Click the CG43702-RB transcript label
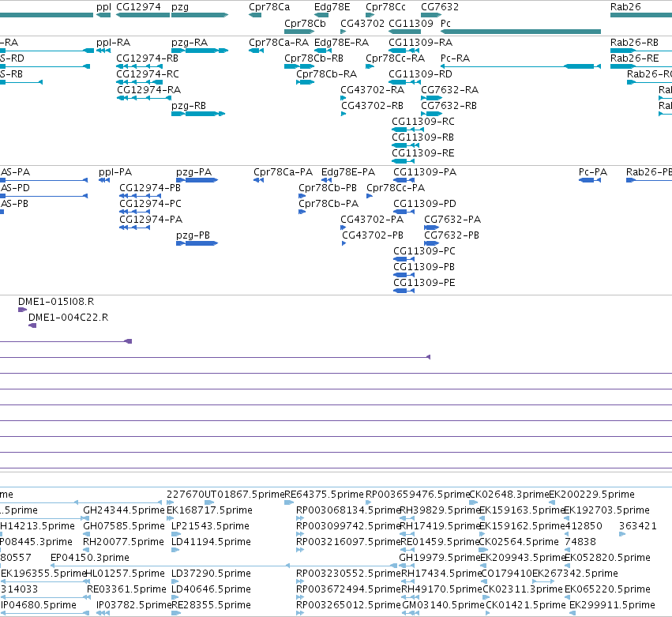The height and width of the screenshot is (617, 672). [x=372, y=106]
